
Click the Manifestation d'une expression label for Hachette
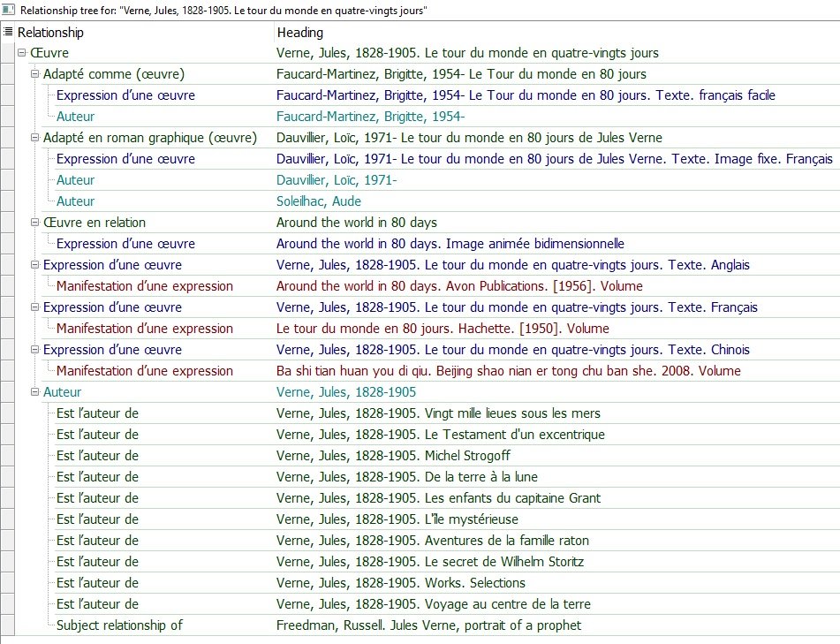click(145, 329)
